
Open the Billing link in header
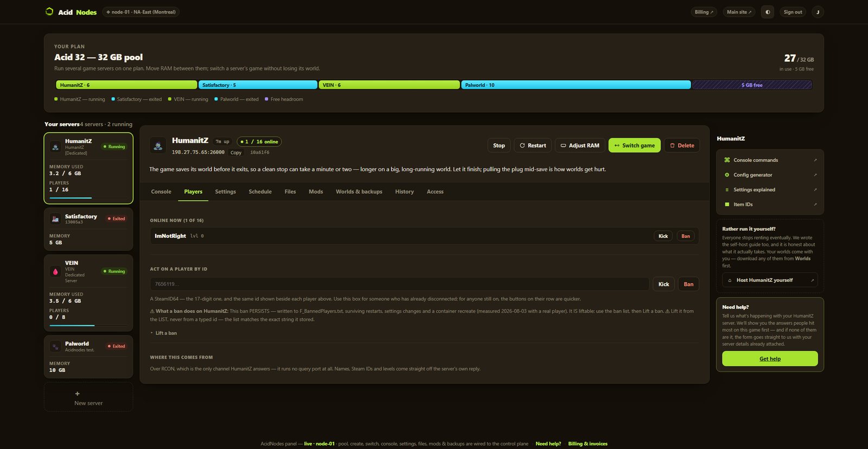tap(704, 12)
